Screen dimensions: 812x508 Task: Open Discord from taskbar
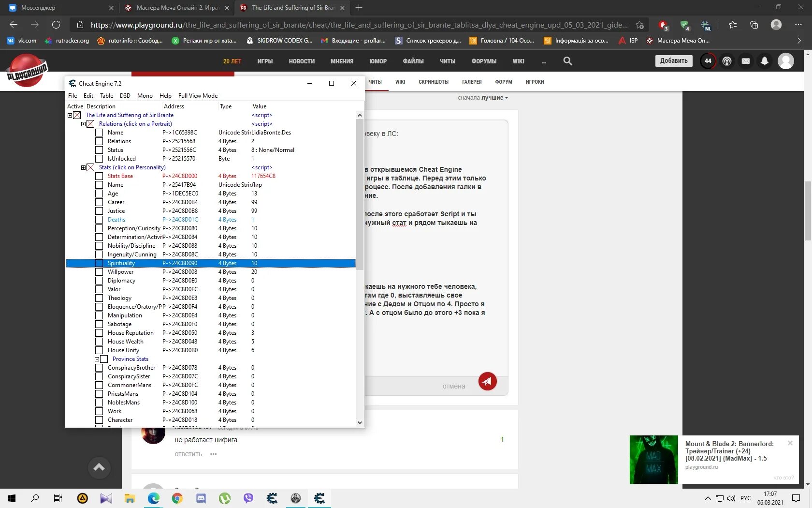201,498
